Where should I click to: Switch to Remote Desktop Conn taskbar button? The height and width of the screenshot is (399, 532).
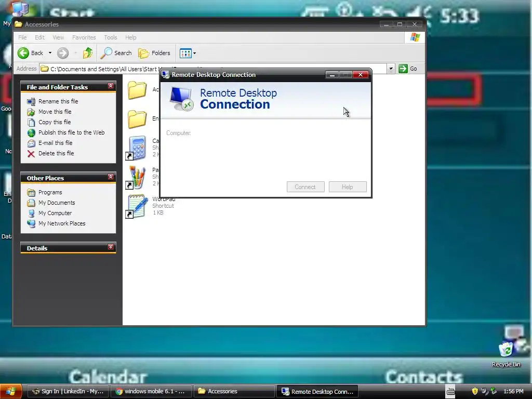click(x=317, y=392)
